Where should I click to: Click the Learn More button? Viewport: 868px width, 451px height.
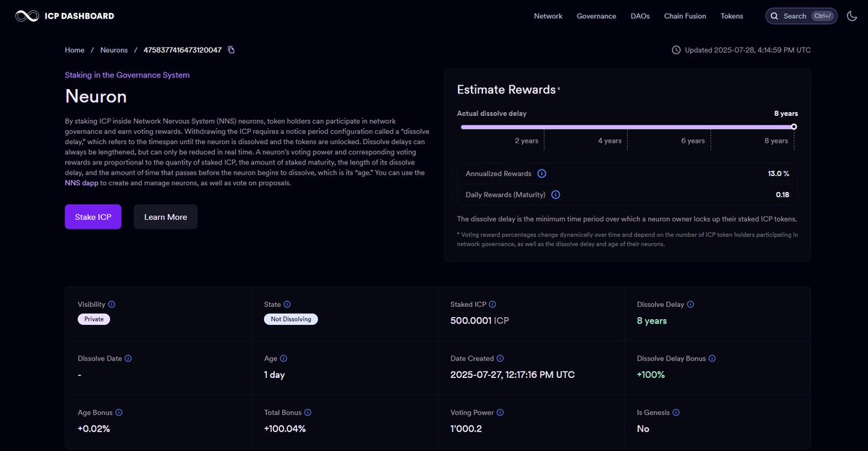166,217
